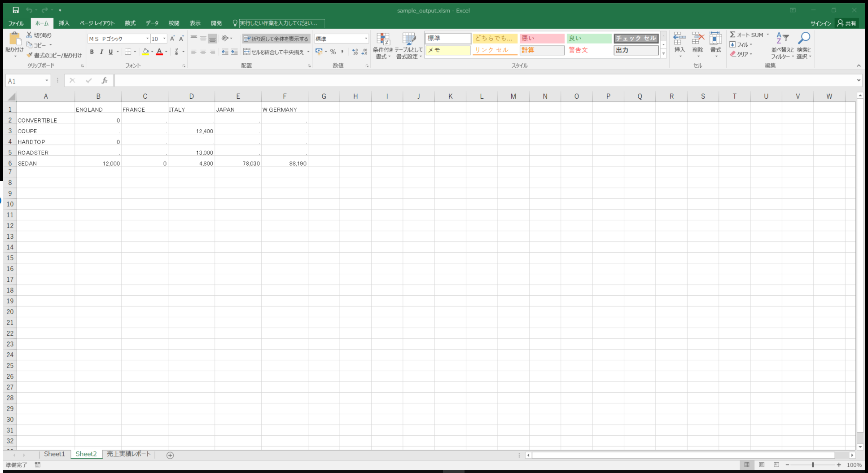The image size is (868, 473).
Task: Toggle Bold formatting
Action: (92, 52)
